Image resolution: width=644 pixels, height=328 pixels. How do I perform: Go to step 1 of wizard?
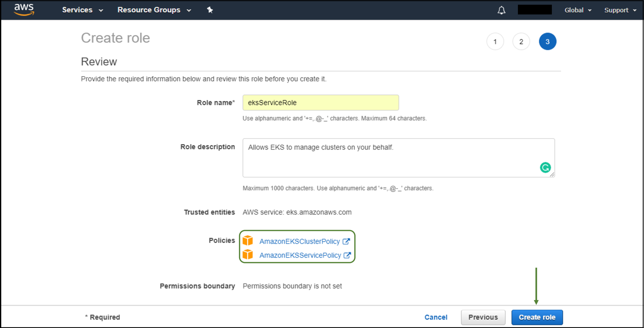[495, 41]
